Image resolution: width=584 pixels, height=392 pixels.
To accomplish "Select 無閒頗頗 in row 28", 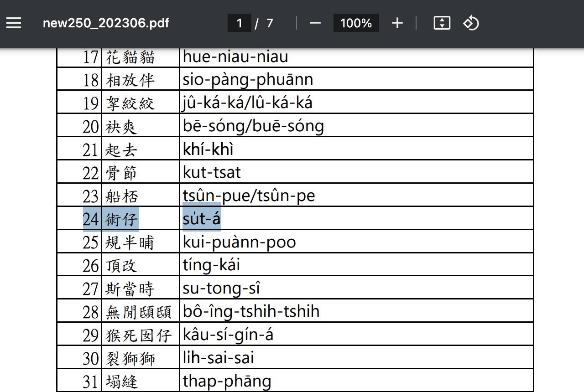I will coord(139,312).
